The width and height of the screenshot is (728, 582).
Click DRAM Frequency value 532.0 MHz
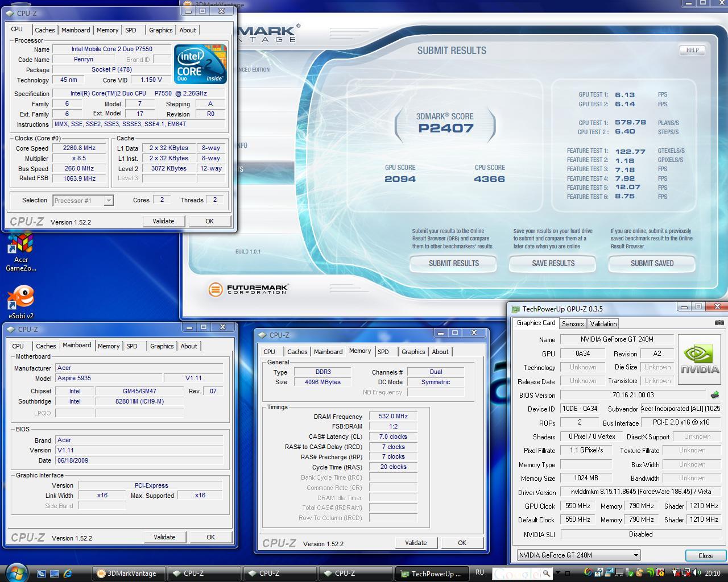click(x=394, y=417)
